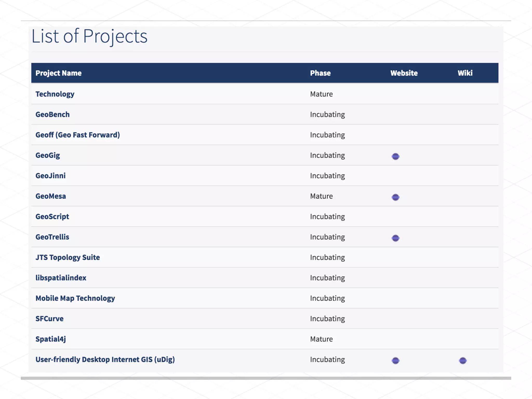Open Mobile Map Technology project
This screenshot has height=399, width=532.
coord(75,298)
